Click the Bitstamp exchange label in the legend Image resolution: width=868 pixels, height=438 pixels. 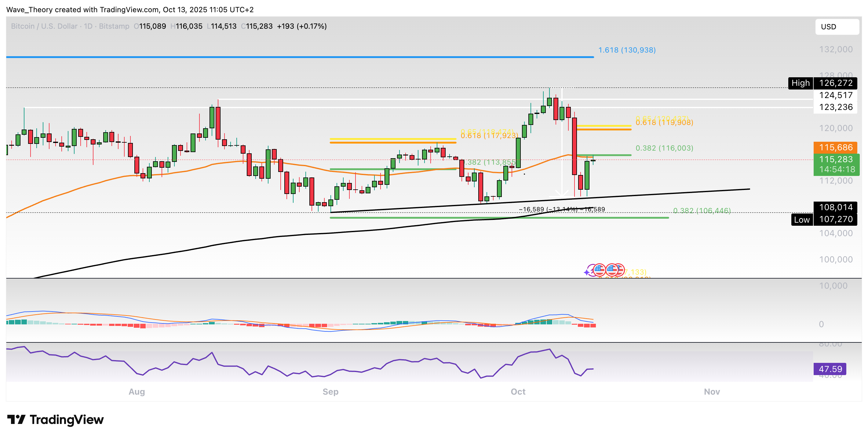point(115,26)
